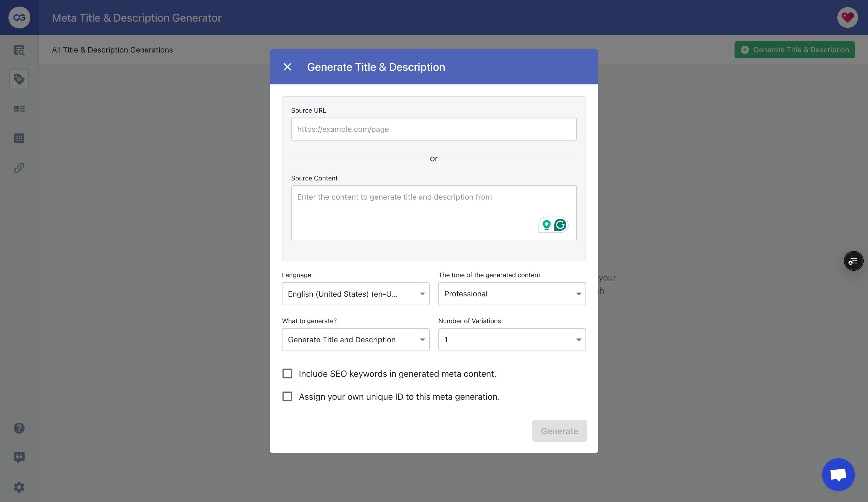Click the Source URL input field
Screen dimensions: 868x502
(x=434, y=129)
